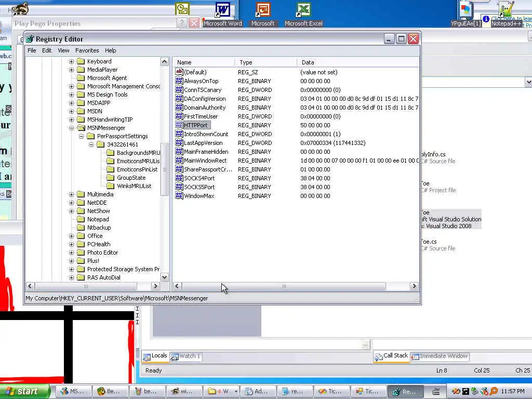Collapse the 3432261461 key
The image size is (532, 399).
click(91, 144)
